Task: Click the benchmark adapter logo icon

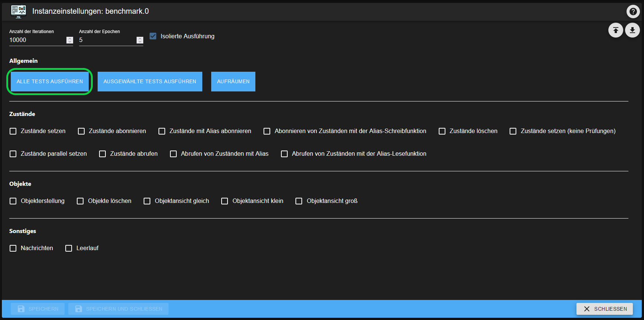Action: [x=19, y=12]
